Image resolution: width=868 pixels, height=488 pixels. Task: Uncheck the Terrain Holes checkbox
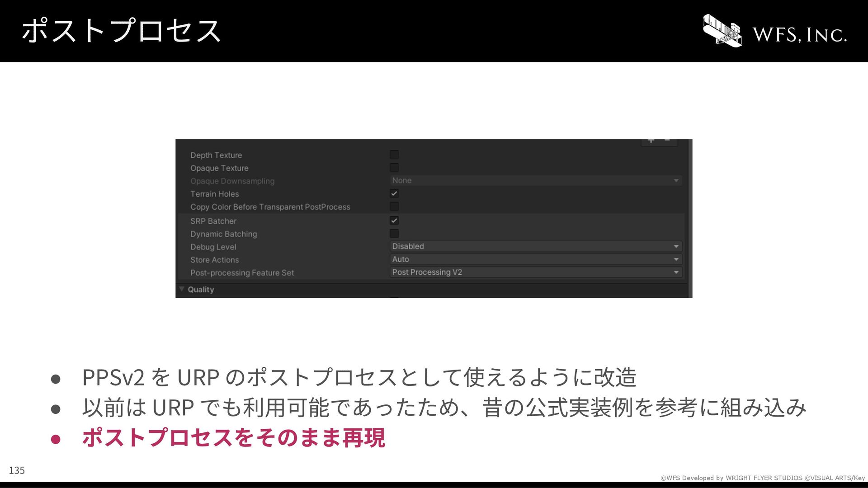394,193
